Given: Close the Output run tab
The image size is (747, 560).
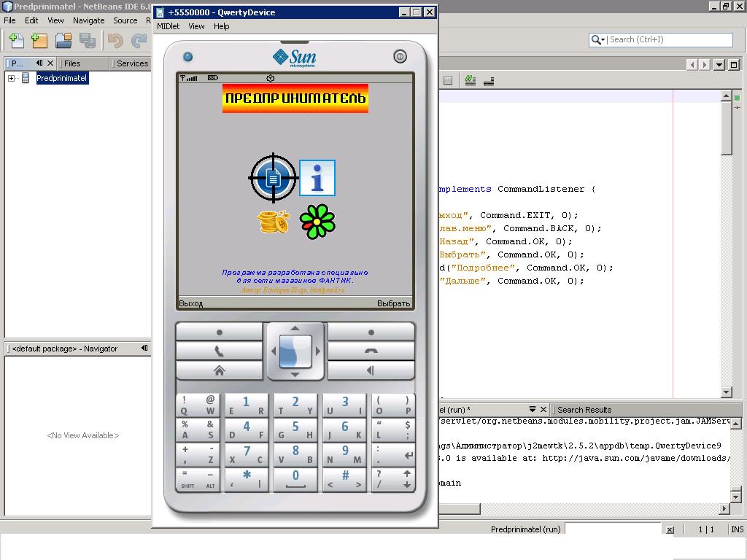Looking at the screenshot, I should point(543,409).
